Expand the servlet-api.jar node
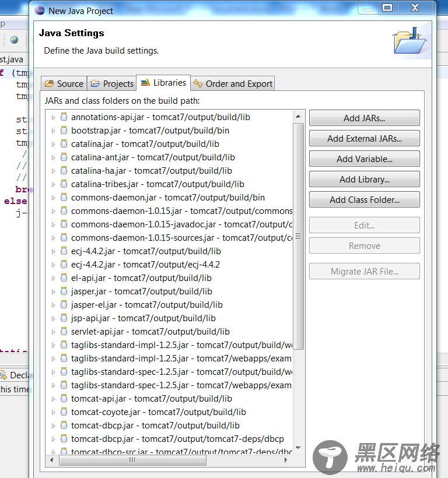The height and width of the screenshot is (478, 448). [x=53, y=332]
